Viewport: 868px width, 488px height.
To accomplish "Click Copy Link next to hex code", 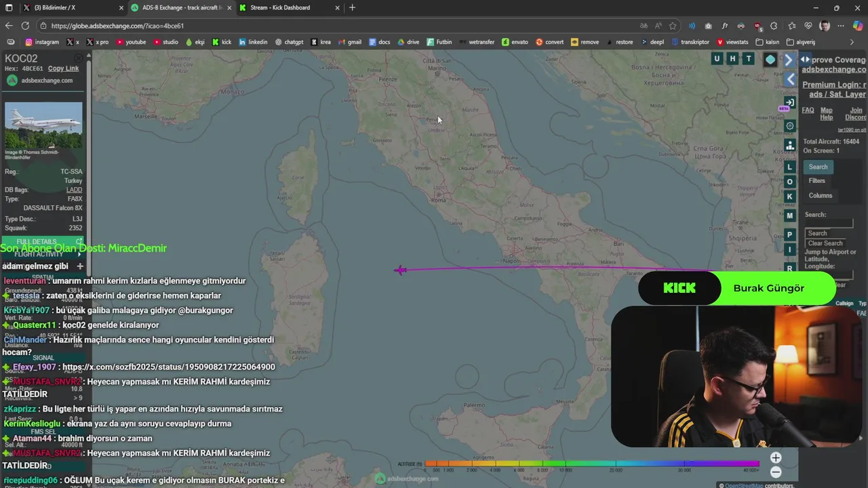I will point(63,68).
